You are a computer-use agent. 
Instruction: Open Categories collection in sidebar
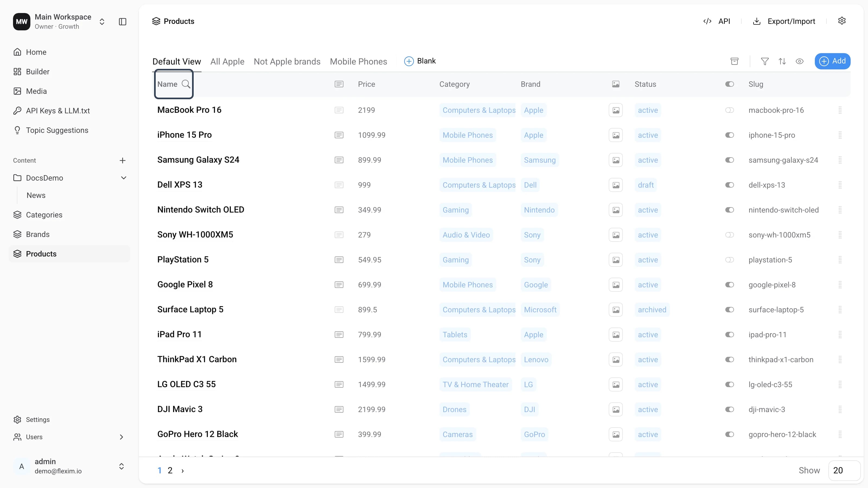[x=69, y=215]
